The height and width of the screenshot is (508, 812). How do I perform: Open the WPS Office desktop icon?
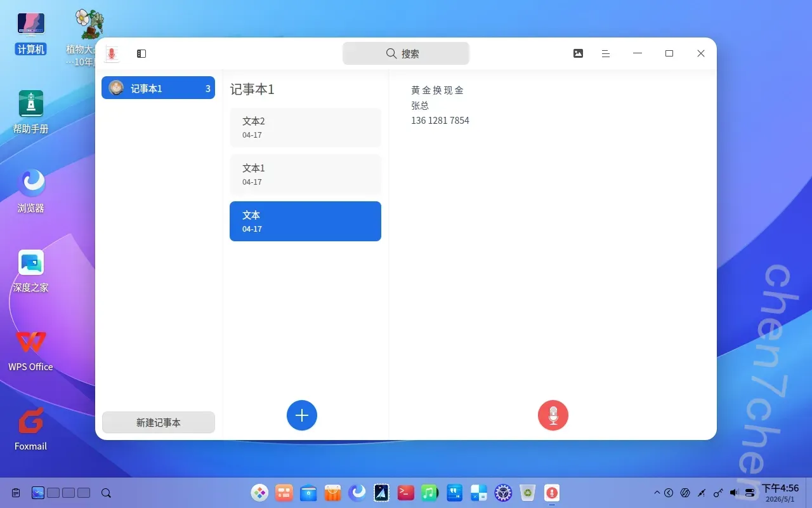click(30, 350)
